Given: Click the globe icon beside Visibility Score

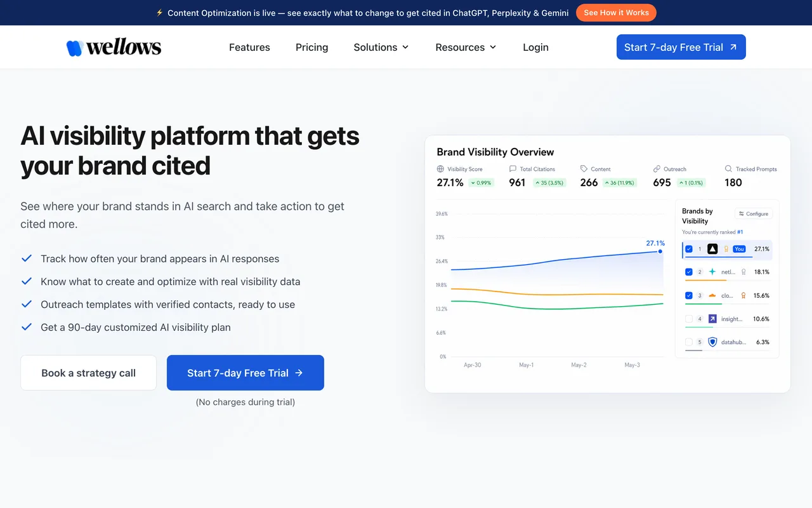Looking at the screenshot, I should coord(440,169).
